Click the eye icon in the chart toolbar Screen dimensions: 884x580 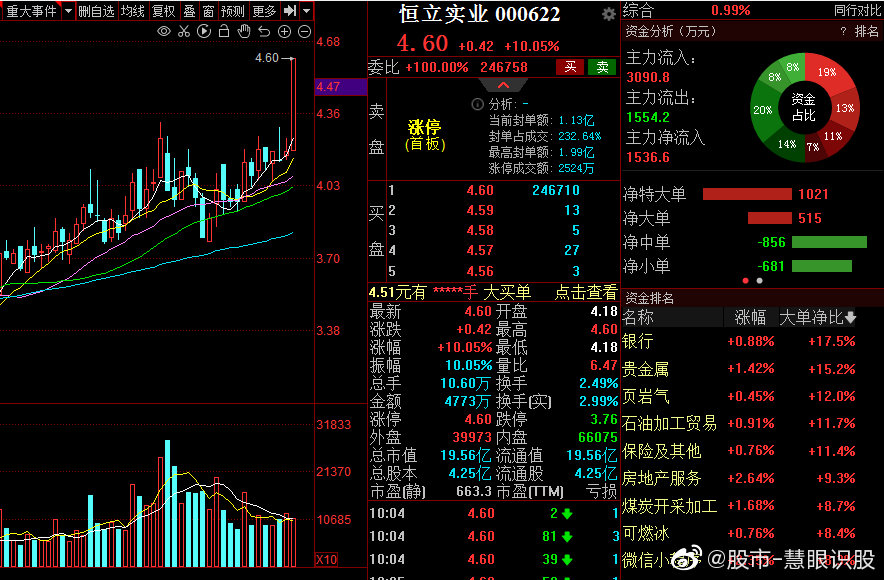pyautogui.click(x=163, y=31)
